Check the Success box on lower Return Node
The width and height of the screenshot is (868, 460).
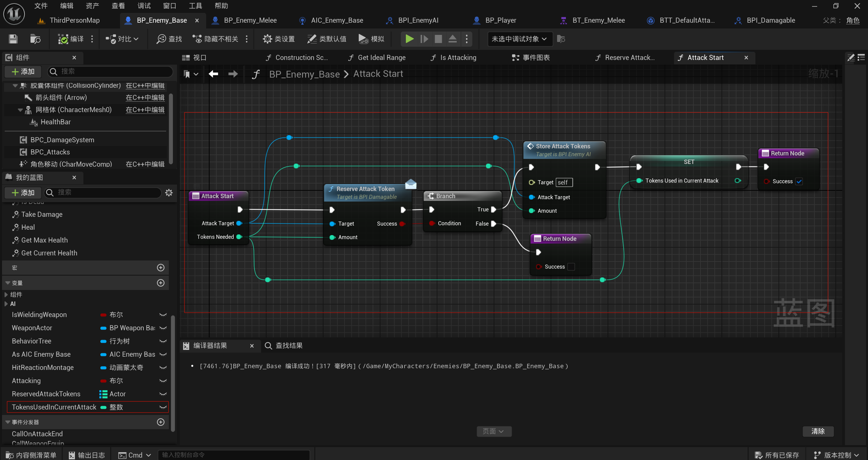pyautogui.click(x=571, y=267)
